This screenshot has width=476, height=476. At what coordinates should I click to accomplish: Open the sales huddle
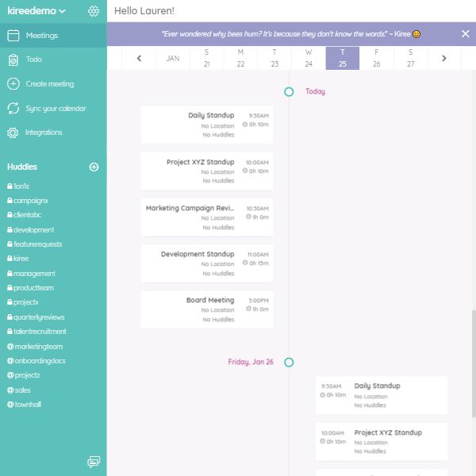click(x=19, y=390)
